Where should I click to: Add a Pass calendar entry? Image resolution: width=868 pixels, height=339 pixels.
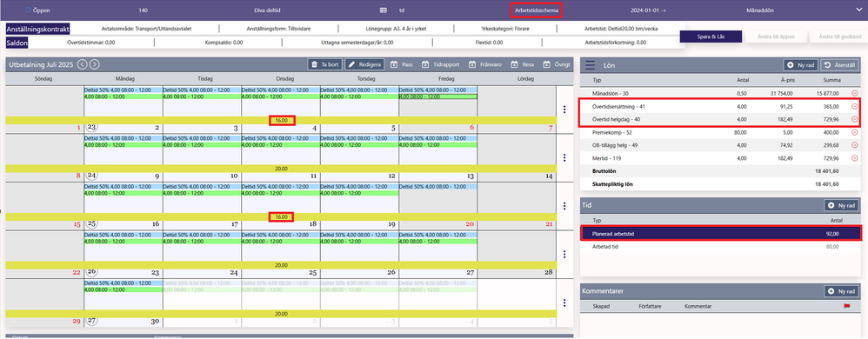(x=402, y=64)
